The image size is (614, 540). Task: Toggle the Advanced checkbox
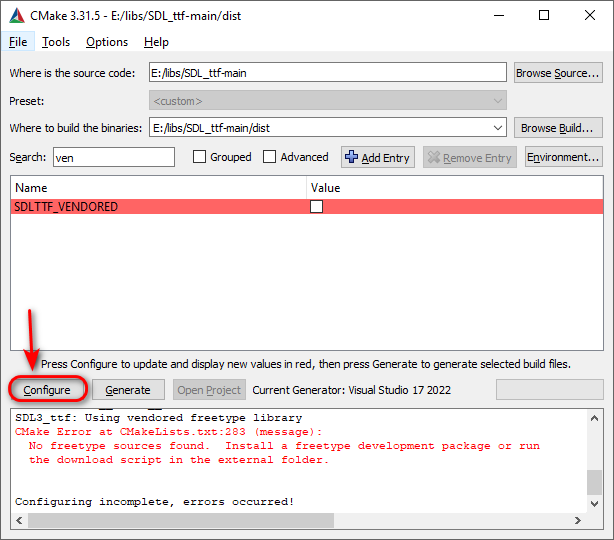pos(270,157)
